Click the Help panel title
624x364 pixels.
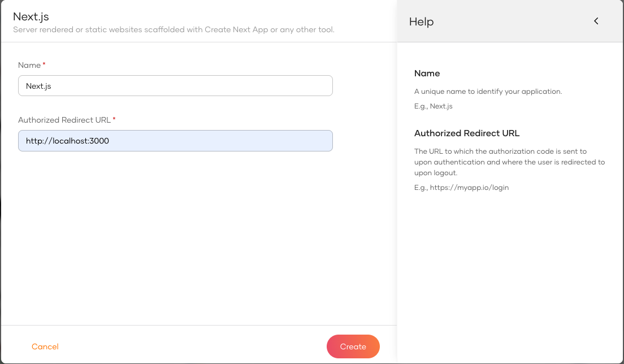421,21
